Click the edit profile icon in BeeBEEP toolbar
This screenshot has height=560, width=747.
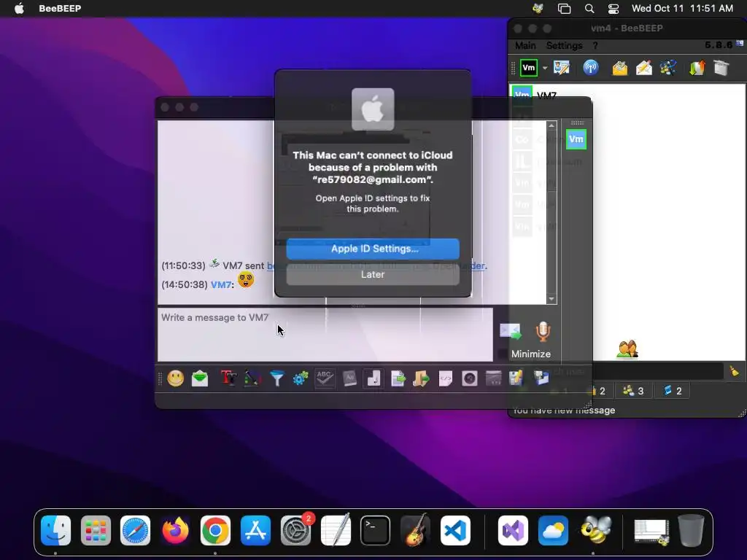(x=562, y=68)
